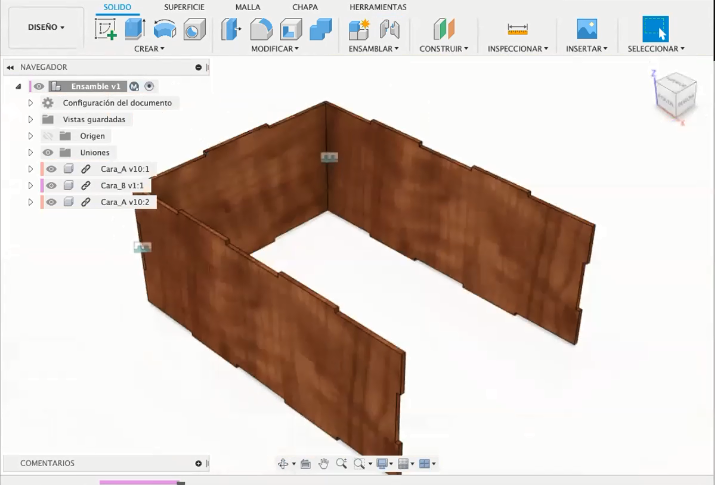Viewport: 715px width, 485px height.
Task: Select the Shell tool icon
Action: 291,29
